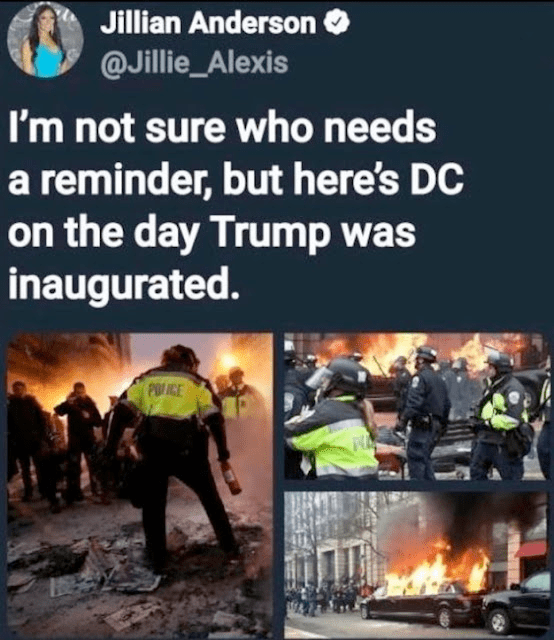This screenshot has width=554, height=640.
Task: Click the black SUV beside the limousine
Action: pos(516,602)
